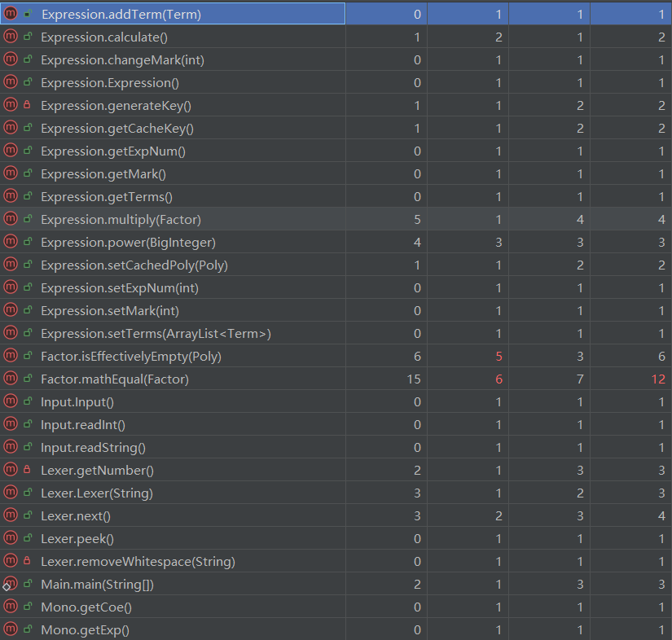Select Expression.setCachedPoly(Poly) method name

point(134,265)
